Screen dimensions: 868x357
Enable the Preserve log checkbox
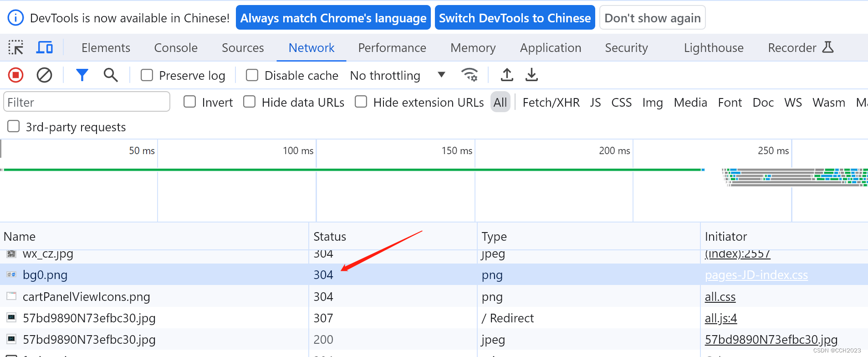[x=147, y=75]
